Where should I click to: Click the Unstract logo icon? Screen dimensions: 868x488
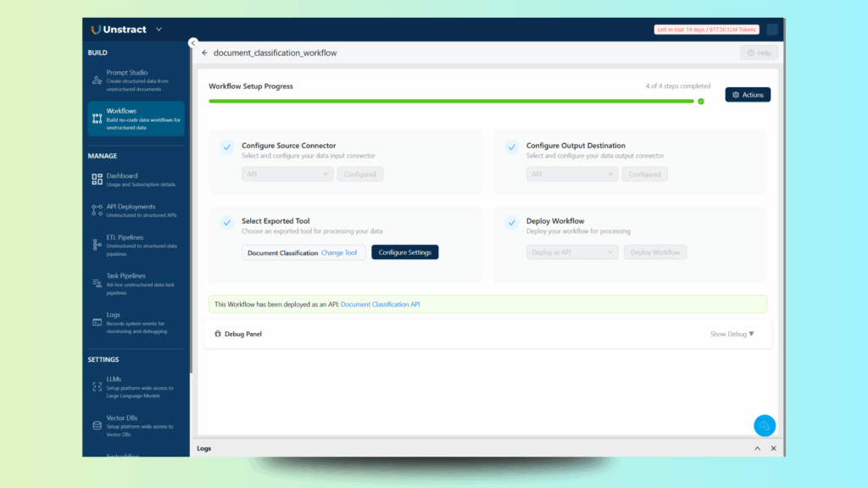(96, 30)
